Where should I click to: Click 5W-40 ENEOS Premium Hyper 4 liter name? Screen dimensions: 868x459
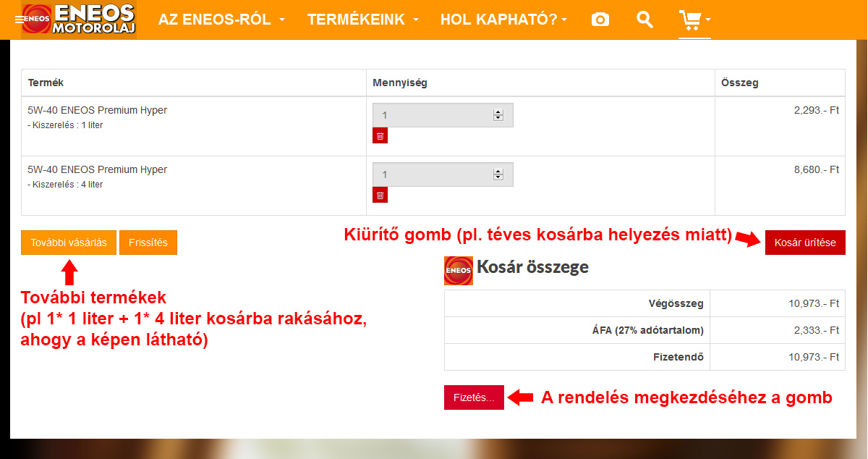point(98,169)
